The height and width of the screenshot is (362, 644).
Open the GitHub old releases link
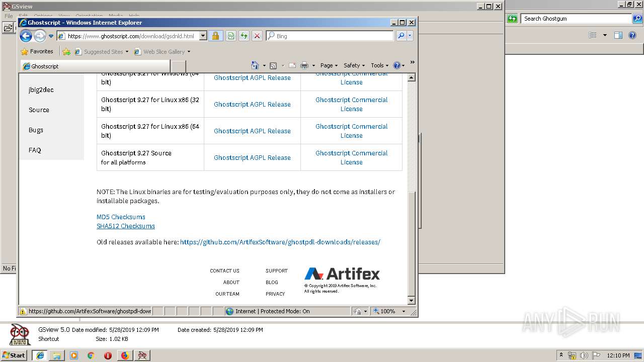(280, 242)
